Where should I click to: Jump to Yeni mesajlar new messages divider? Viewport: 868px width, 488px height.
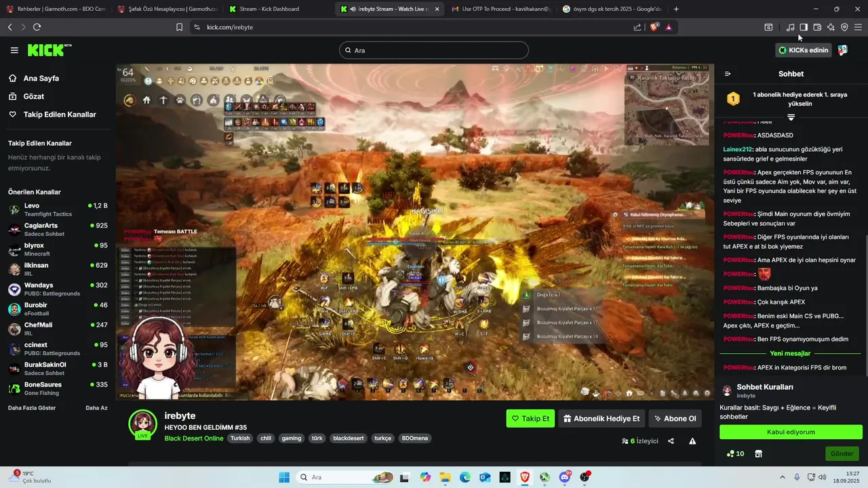pos(790,353)
